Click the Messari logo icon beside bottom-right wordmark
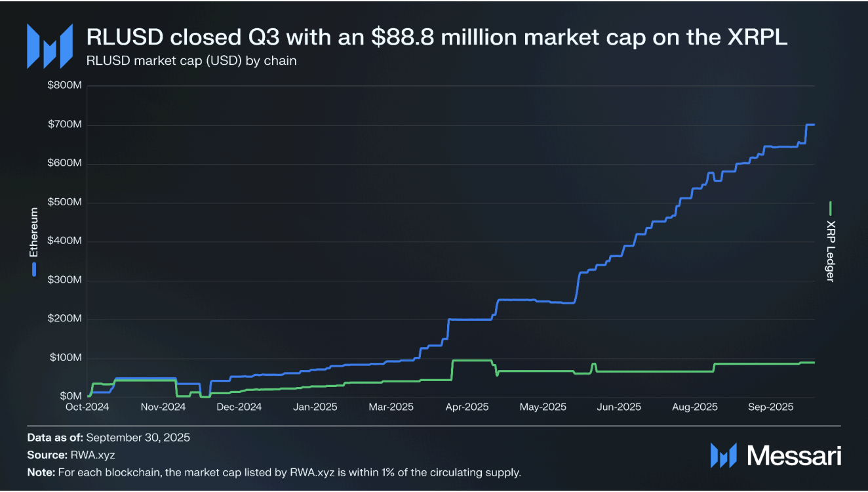 [723, 455]
